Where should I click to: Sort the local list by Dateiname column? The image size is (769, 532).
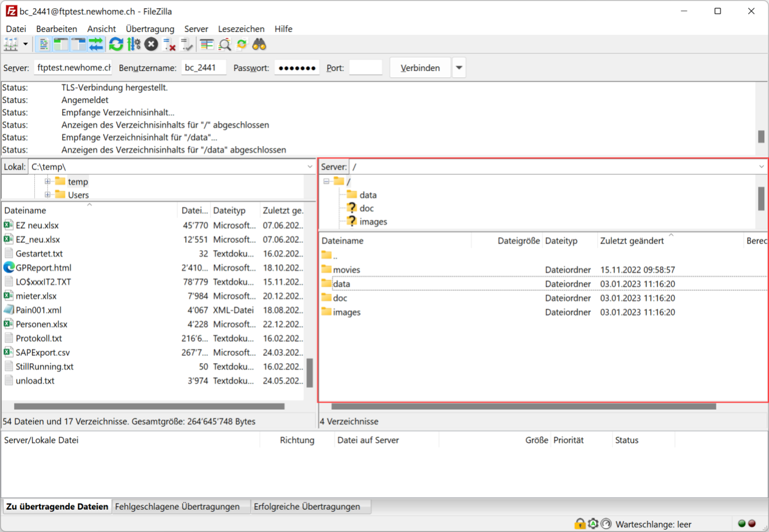(x=89, y=210)
